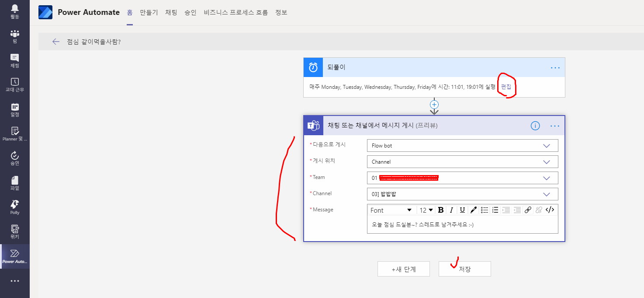Open the Font family dropdown
This screenshot has height=298, width=644.
[391, 210]
